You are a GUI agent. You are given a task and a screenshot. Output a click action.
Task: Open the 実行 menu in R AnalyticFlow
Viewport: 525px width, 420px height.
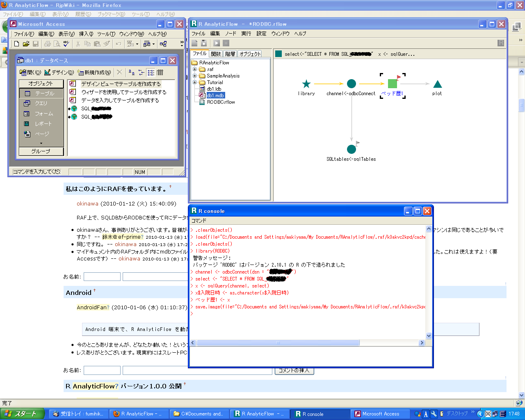point(246,34)
